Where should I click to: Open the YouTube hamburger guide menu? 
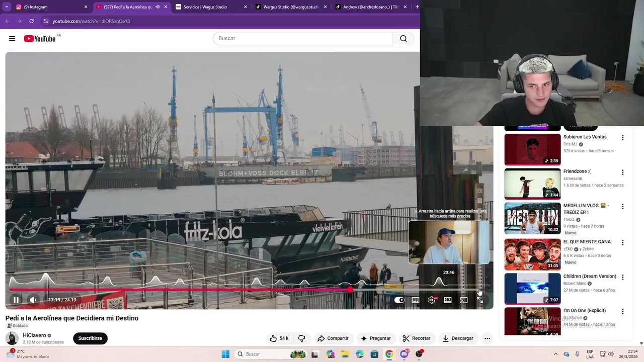pyautogui.click(x=12, y=39)
